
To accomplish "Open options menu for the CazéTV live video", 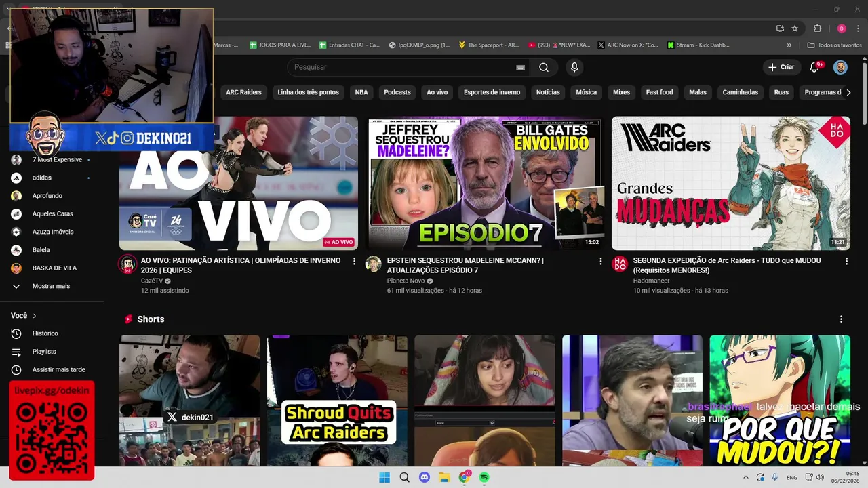I will click(x=354, y=261).
